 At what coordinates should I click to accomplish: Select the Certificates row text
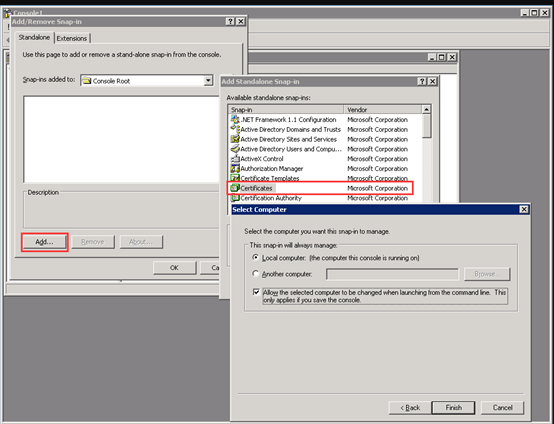(257, 188)
